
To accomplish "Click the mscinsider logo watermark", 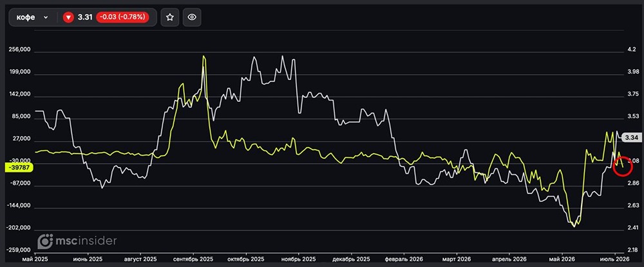I will [77, 241].
